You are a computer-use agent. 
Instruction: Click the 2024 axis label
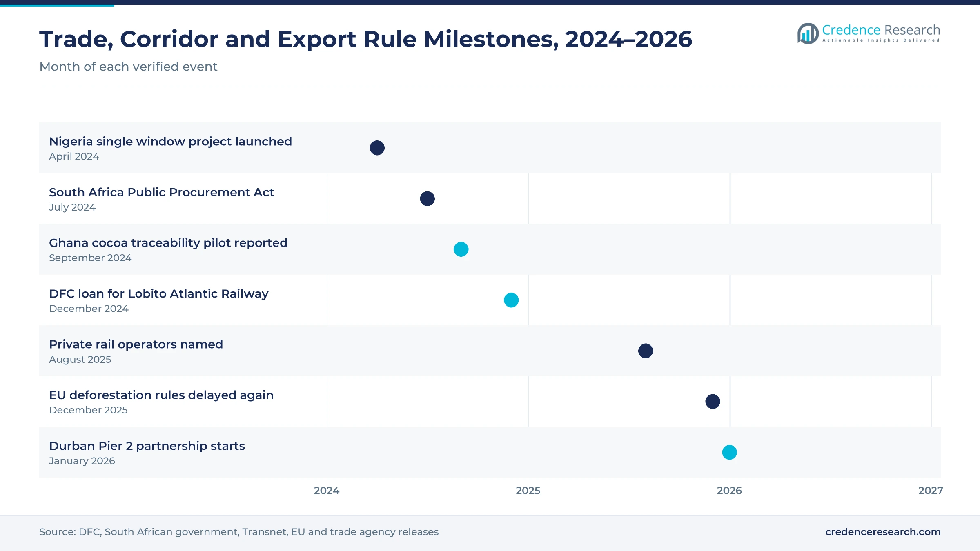pos(327,491)
